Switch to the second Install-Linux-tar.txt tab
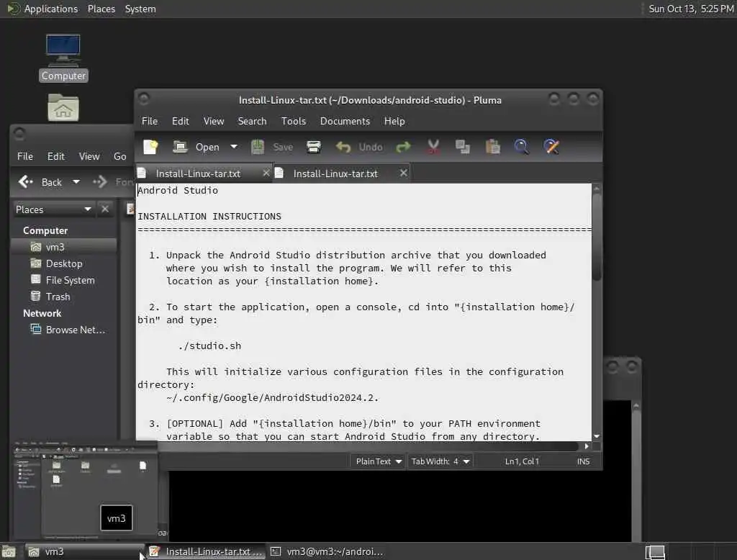This screenshot has width=737, height=560. pyautogui.click(x=335, y=173)
